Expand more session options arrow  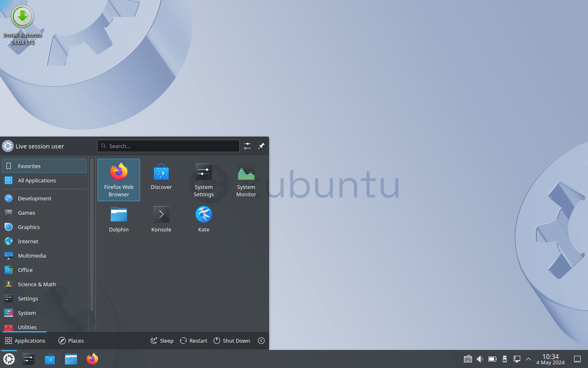click(261, 341)
